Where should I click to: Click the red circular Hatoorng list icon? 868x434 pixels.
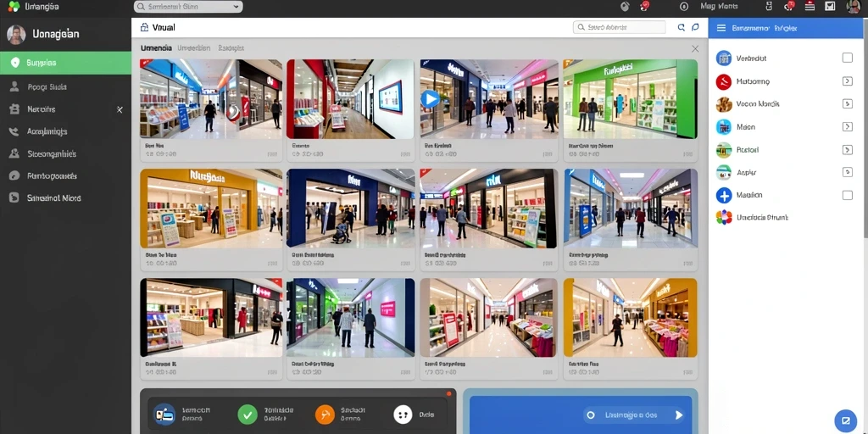click(x=724, y=81)
